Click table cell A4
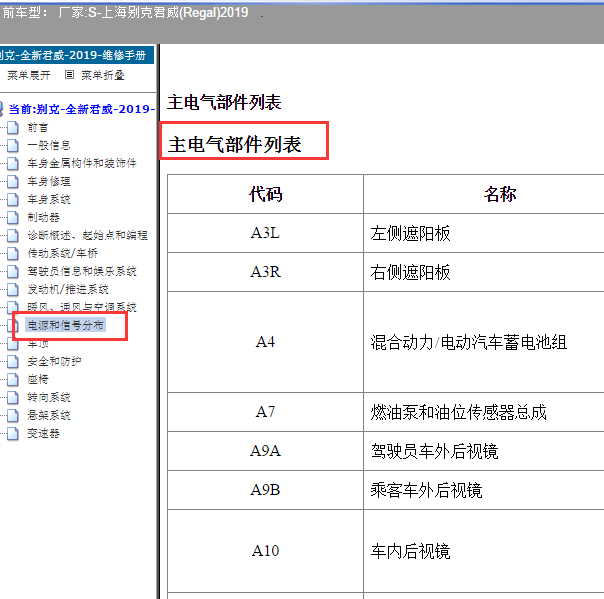The image size is (604, 599). tap(265, 342)
